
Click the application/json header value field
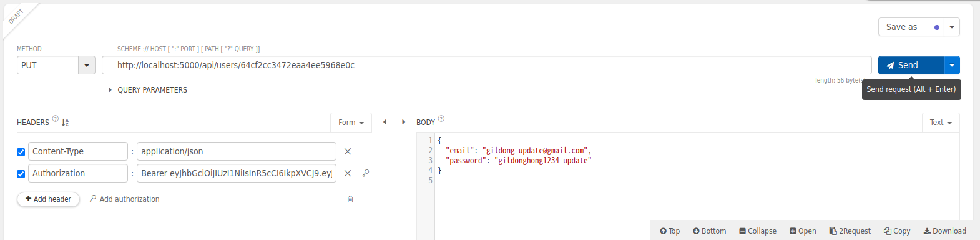click(237, 151)
